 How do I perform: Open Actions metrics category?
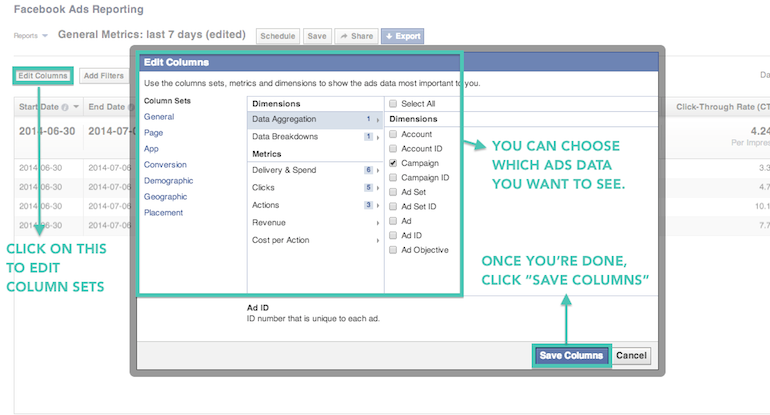pyautogui.click(x=315, y=205)
